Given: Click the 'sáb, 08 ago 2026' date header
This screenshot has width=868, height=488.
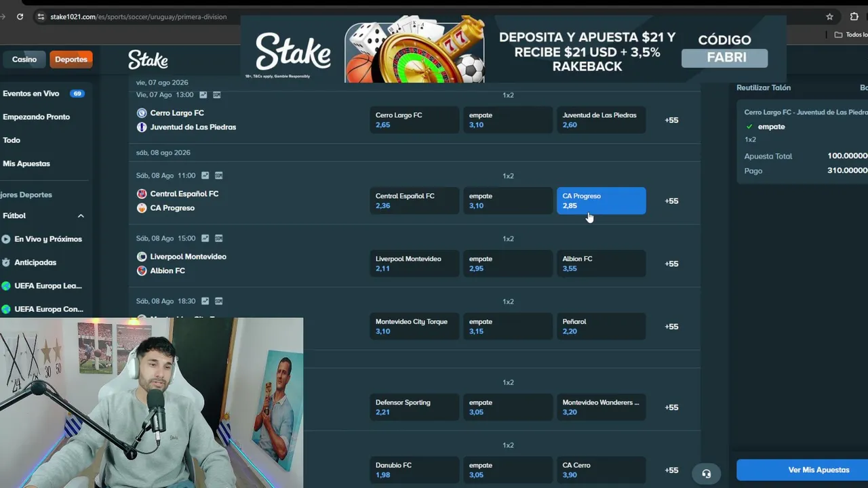Looking at the screenshot, I should 163,152.
